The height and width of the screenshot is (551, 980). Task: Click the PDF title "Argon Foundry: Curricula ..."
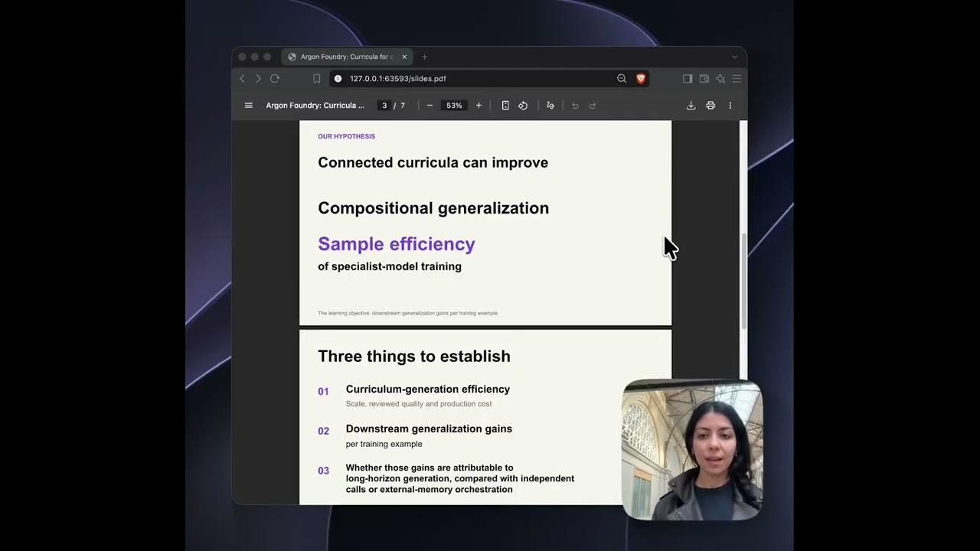(315, 106)
